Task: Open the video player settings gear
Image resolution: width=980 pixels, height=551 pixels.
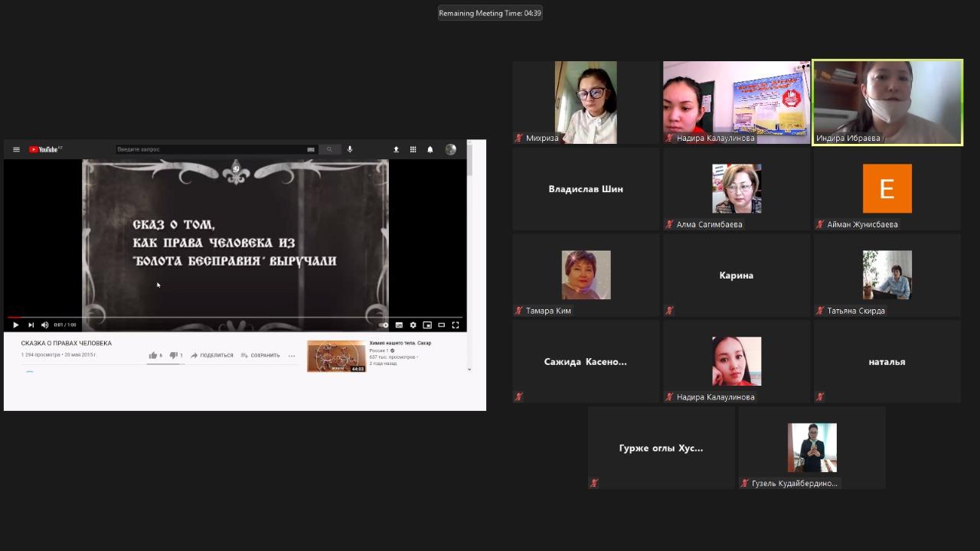Action: [413, 325]
